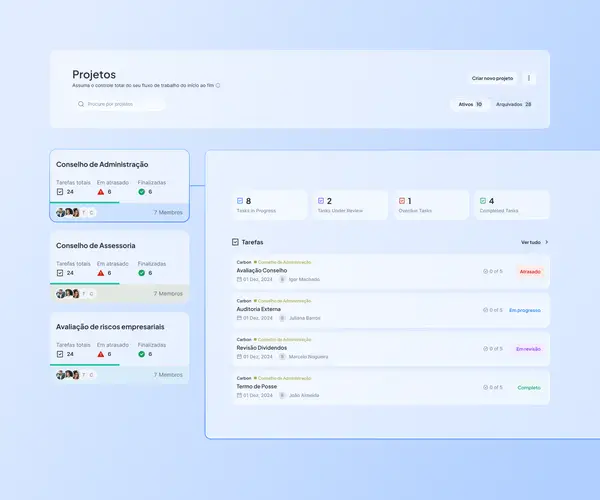Focus the Procure por projetos search field

tap(119, 104)
